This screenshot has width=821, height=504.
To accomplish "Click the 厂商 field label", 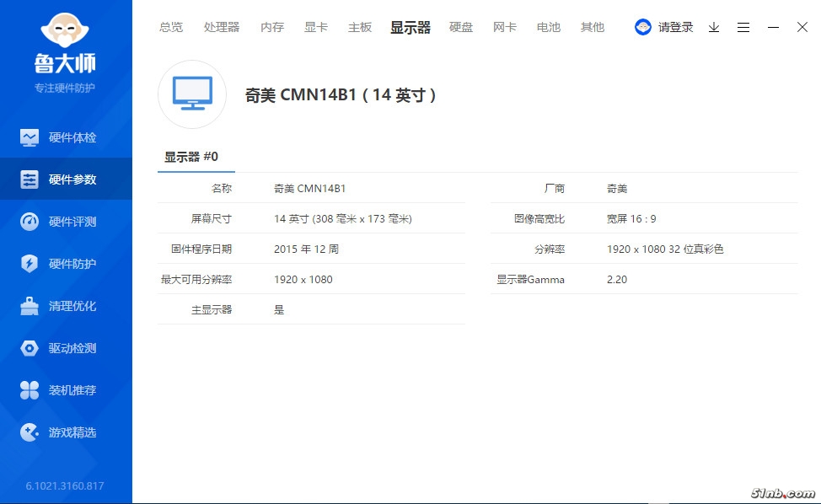I will (555, 189).
